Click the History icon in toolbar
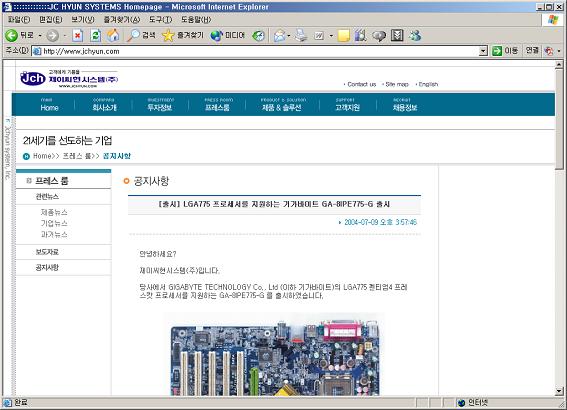The height and width of the screenshot is (410, 567). coord(258,35)
